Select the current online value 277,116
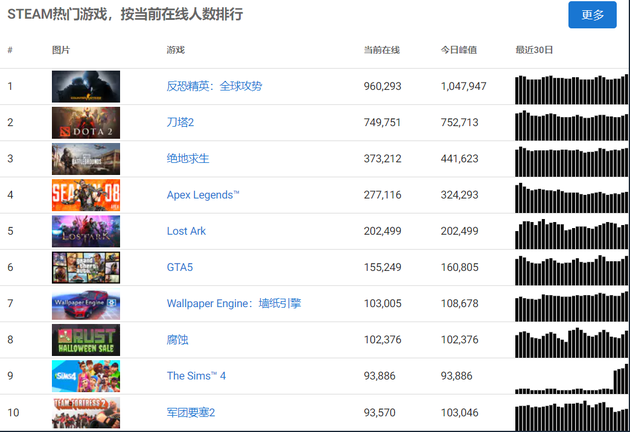Image resolution: width=630 pixels, height=432 pixels. (382, 195)
